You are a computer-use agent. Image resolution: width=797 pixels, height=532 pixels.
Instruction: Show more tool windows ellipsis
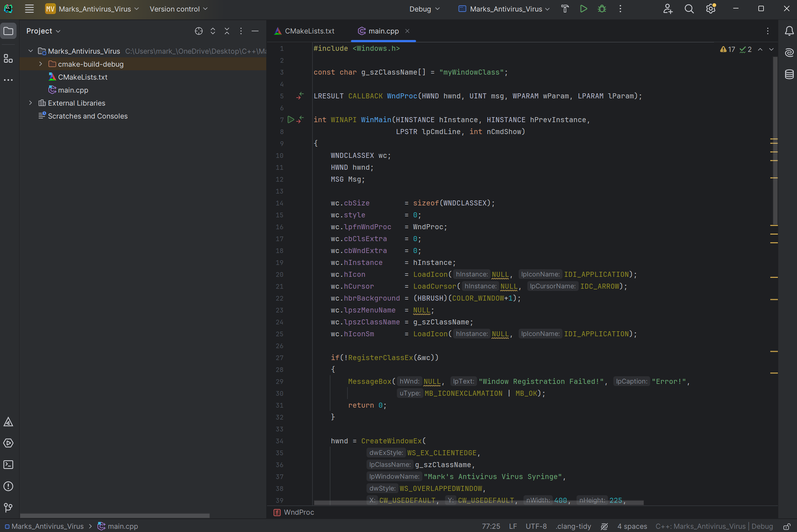pyautogui.click(x=8, y=80)
